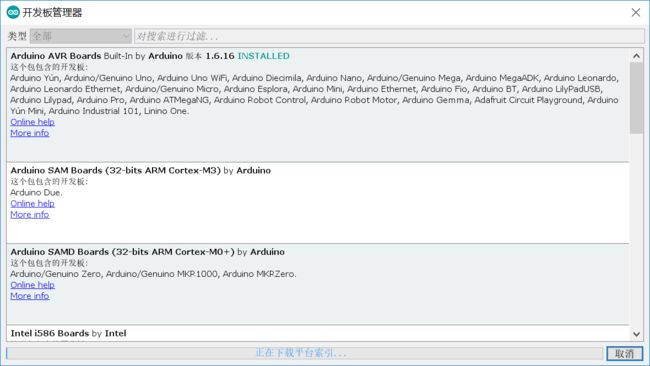Open More info for Arduino SAM Boards
Image resolution: width=650 pixels, height=366 pixels.
(30, 215)
